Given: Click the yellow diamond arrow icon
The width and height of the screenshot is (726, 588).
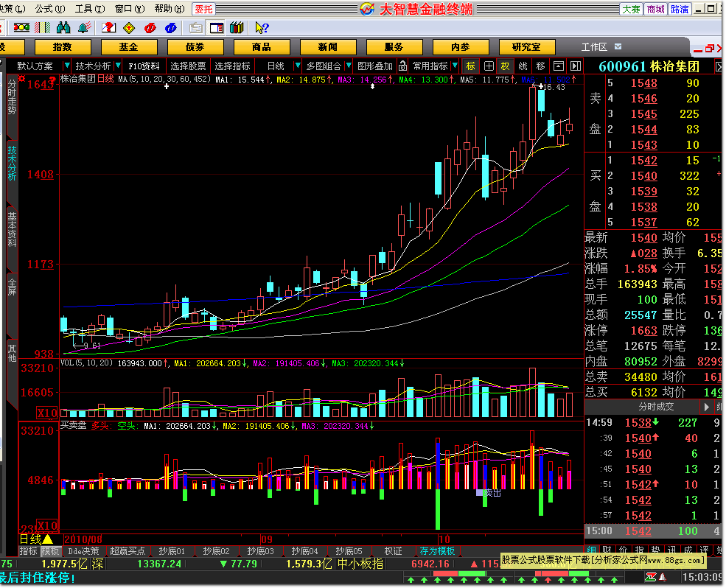Looking at the screenshot, I should pos(129,28).
